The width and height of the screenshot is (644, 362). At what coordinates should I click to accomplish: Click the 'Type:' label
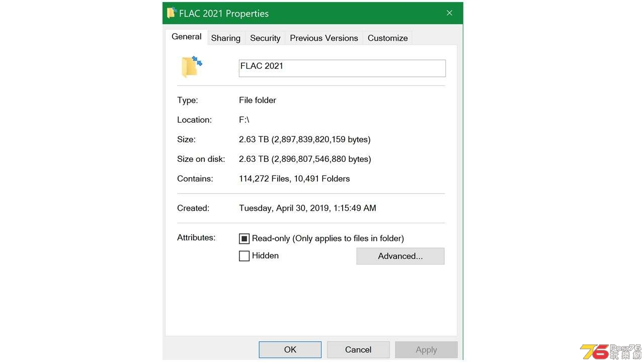point(188,100)
